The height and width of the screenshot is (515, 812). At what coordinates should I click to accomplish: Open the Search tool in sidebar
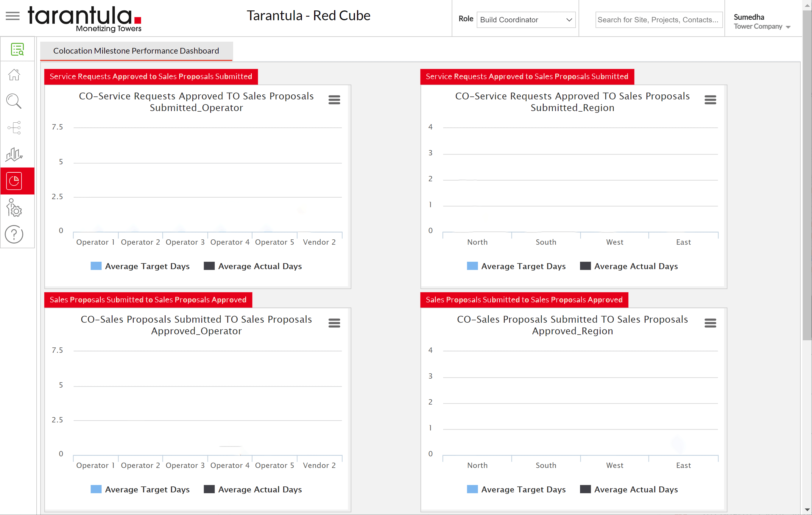pyautogui.click(x=14, y=101)
